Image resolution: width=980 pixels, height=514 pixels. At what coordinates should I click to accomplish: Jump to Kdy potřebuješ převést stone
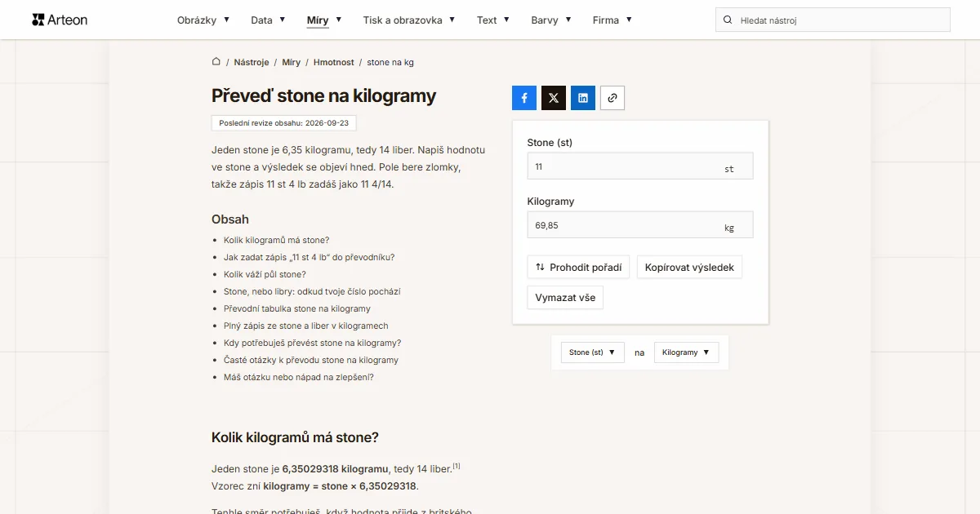click(x=312, y=343)
